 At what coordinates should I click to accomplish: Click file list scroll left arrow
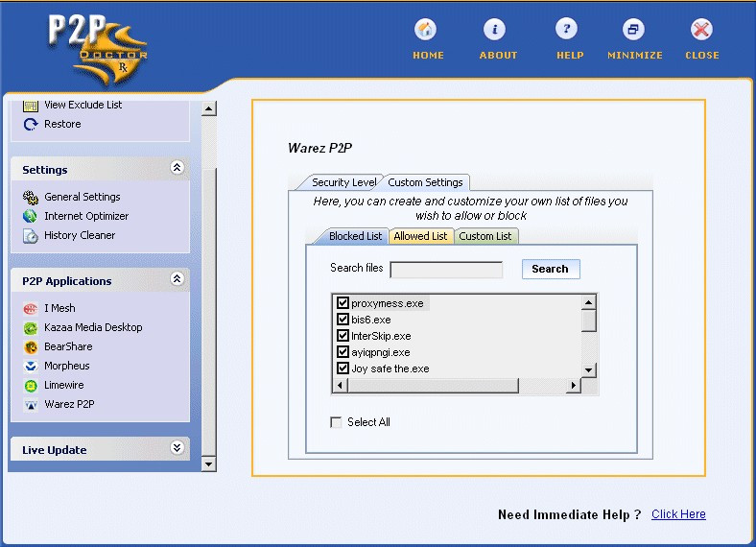[341, 386]
